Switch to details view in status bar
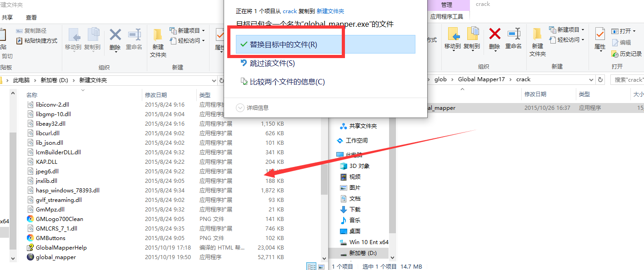644x270 pixels. (311, 267)
